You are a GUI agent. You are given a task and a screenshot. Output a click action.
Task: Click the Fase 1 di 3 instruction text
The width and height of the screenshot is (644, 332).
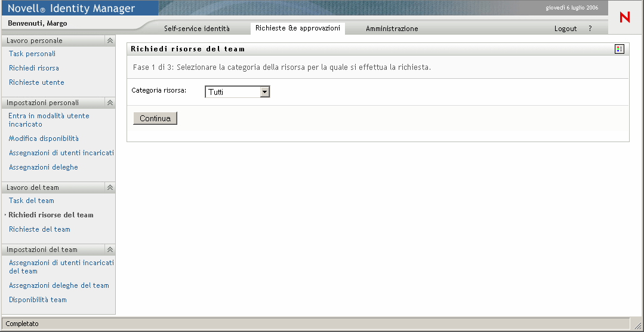[x=282, y=67]
